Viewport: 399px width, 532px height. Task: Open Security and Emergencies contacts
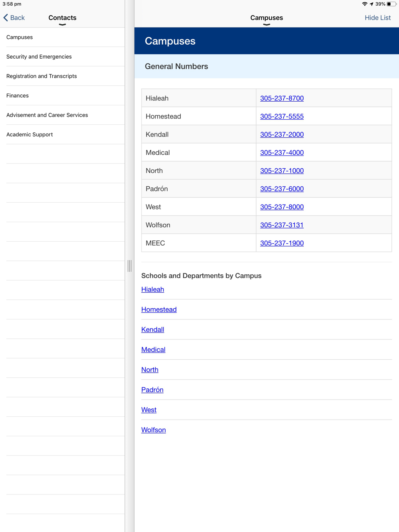pyautogui.click(x=62, y=57)
